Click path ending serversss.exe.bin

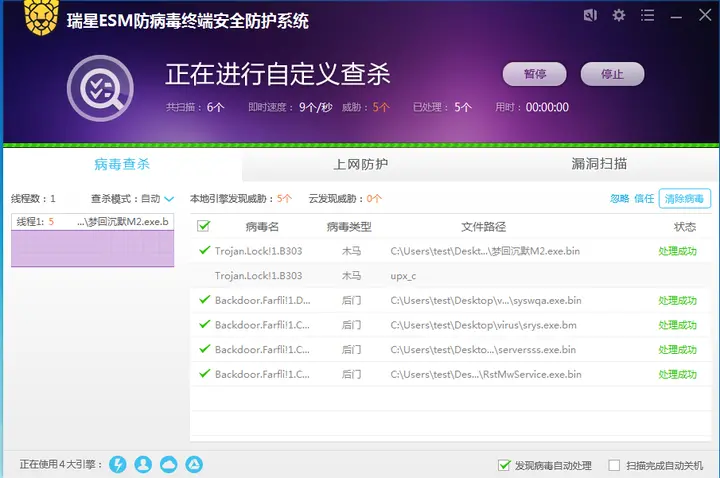483,349
